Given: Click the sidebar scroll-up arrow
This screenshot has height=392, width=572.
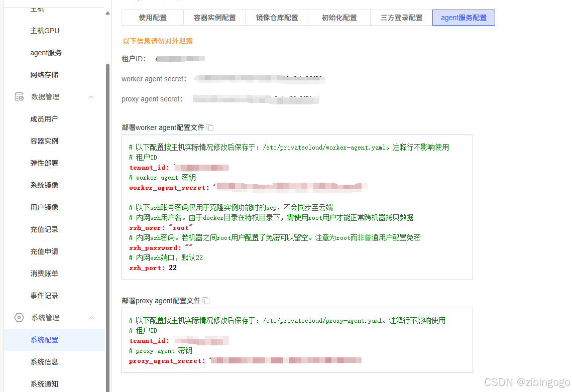Looking at the screenshot, I should pyautogui.click(x=107, y=13).
